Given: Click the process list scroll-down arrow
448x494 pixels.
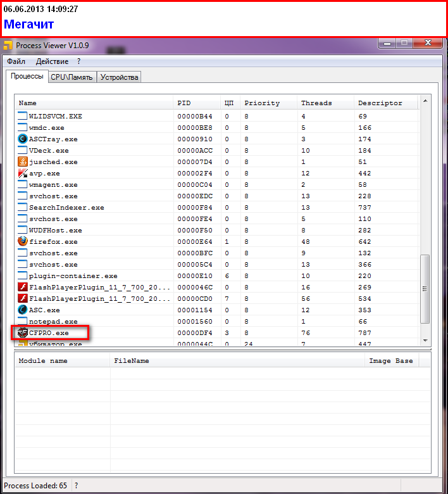Looking at the screenshot, I should 425,341.
